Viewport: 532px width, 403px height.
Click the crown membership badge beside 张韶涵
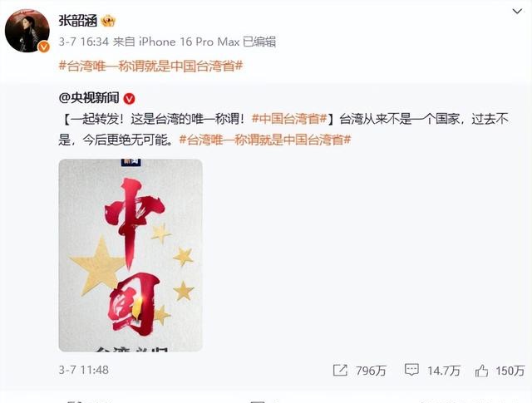(108, 21)
